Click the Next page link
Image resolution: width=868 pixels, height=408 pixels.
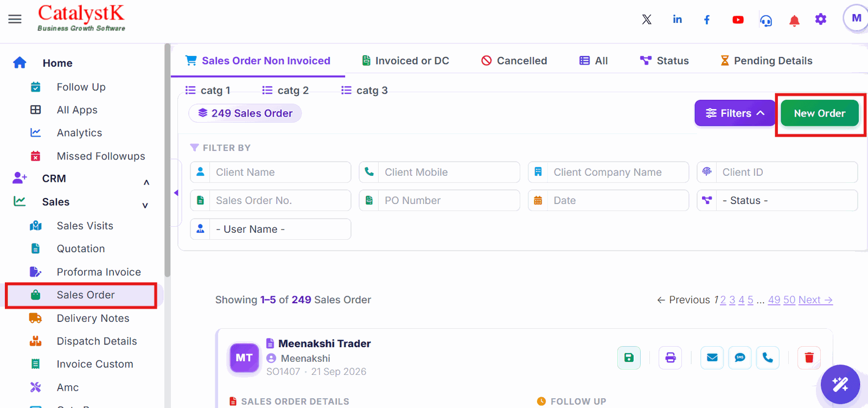click(x=815, y=300)
